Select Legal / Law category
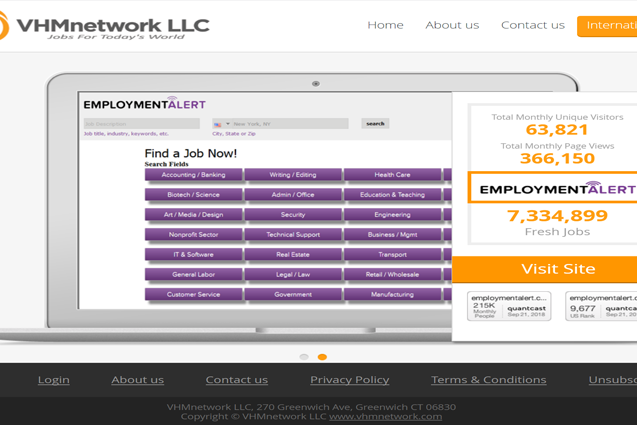Screen dimensions: 637x425 (x=293, y=274)
